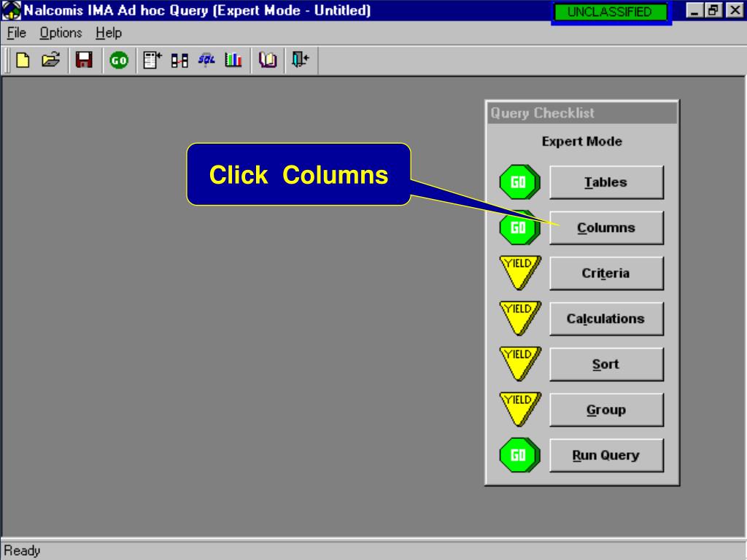Save the query using floppy disk icon
Viewport: 747px width, 560px height.
(84, 61)
